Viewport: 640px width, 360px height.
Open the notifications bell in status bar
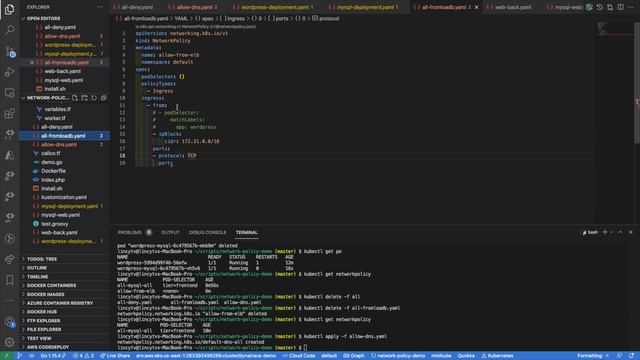coord(631,356)
